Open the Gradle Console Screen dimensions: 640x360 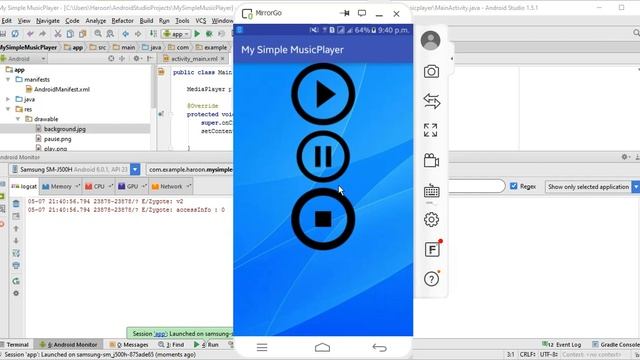[x=616, y=344]
